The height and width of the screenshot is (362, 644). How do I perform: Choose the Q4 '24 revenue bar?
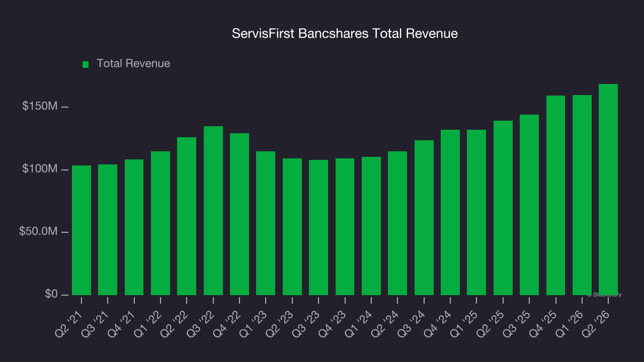pyautogui.click(x=450, y=212)
